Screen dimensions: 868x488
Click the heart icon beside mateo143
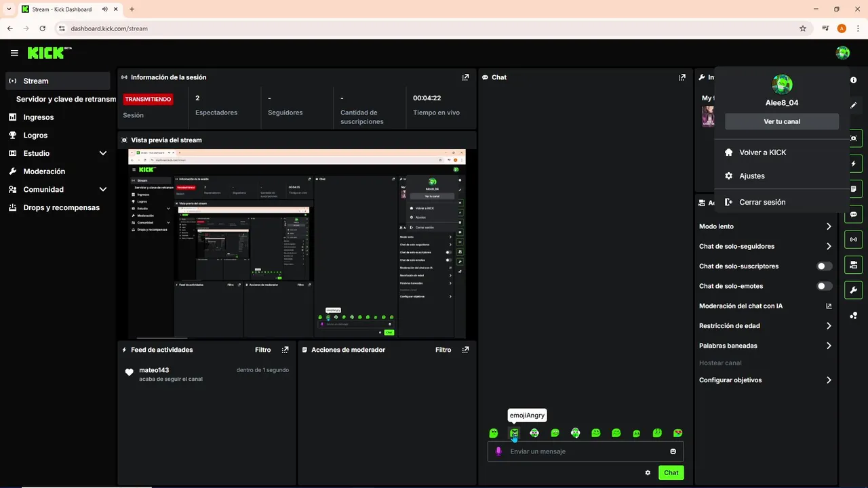click(x=129, y=372)
